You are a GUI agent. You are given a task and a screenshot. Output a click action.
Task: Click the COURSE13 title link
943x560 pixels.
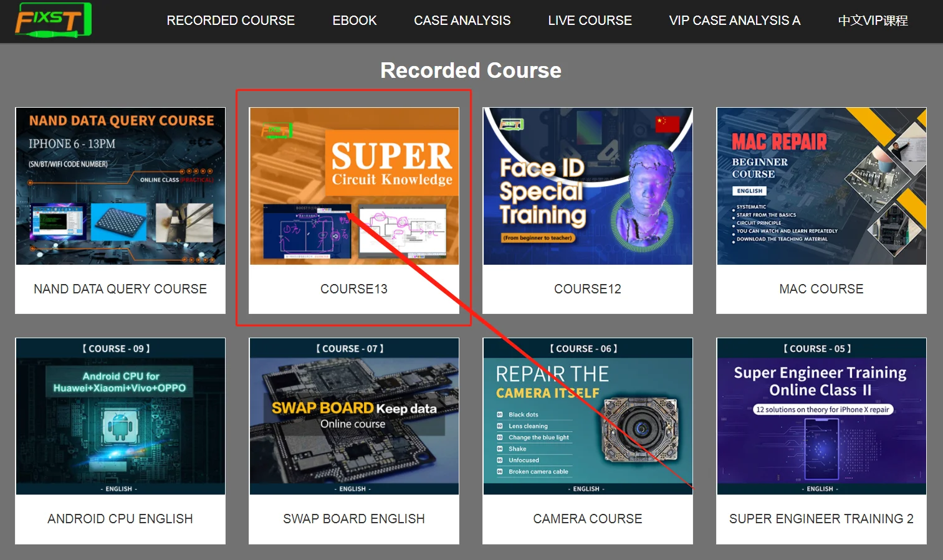pyautogui.click(x=354, y=289)
